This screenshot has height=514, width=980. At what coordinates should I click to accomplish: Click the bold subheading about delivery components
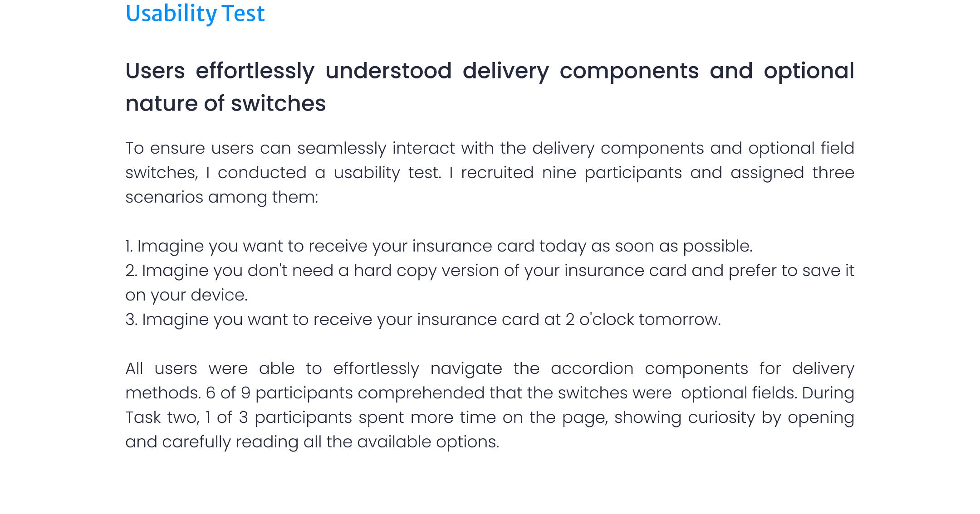pyautogui.click(x=489, y=71)
